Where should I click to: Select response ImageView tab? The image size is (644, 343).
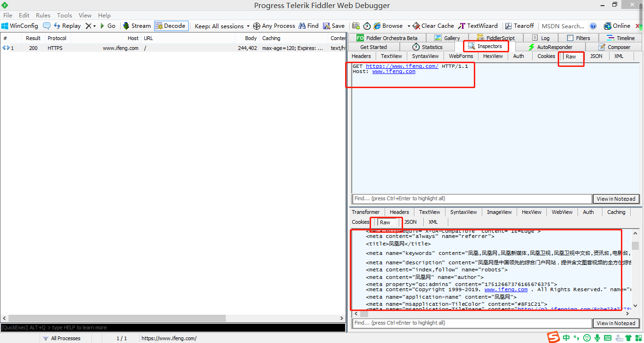[499, 212]
